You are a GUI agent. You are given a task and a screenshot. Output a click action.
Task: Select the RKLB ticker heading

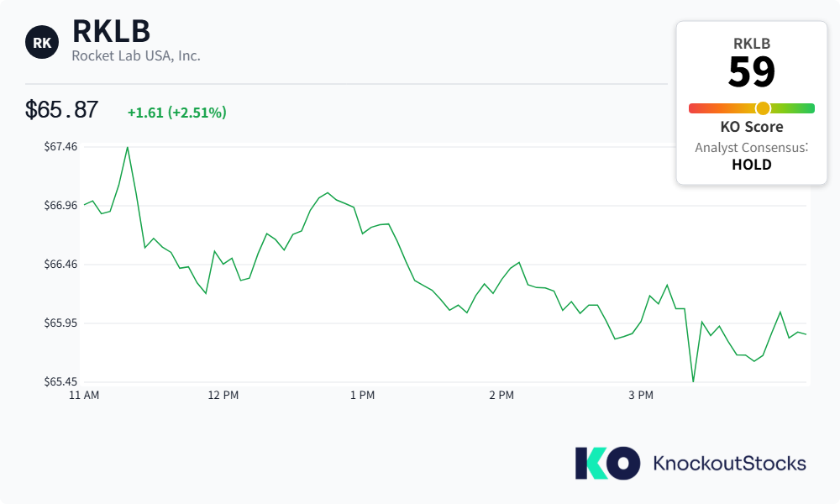[x=111, y=31]
